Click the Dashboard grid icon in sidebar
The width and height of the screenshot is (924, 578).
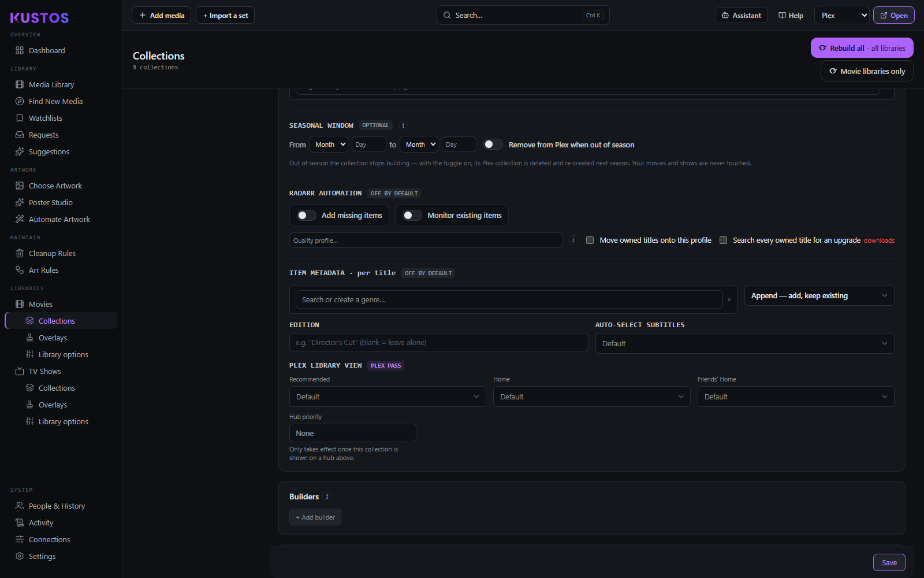[x=20, y=50]
